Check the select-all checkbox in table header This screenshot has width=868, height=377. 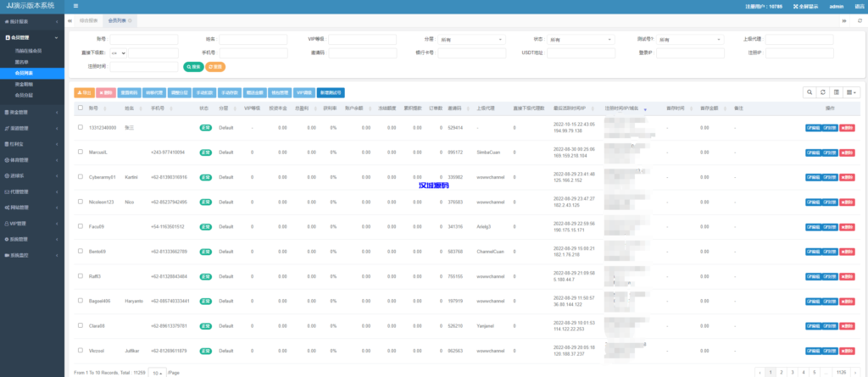[81, 108]
